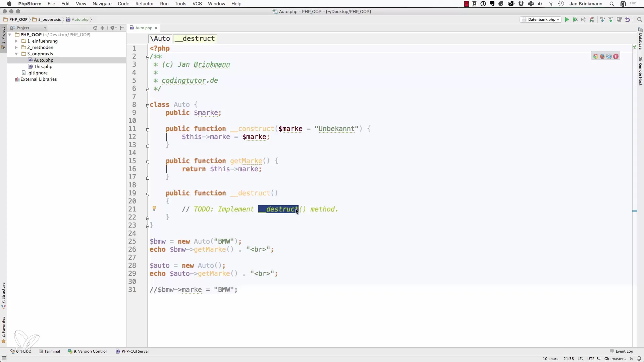Fold the getMarke function at line 15
Screen dimensions: 644x362
(x=148, y=162)
